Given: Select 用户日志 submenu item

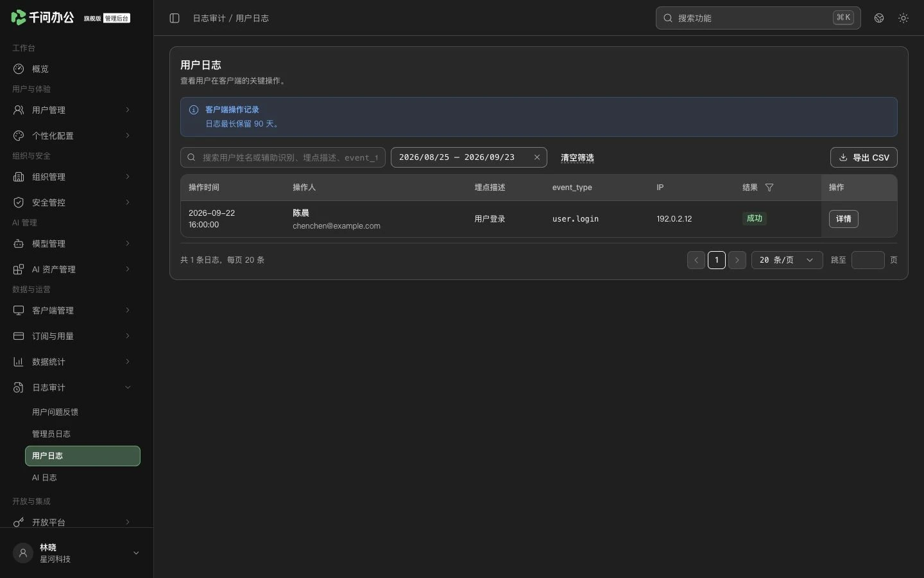Looking at the screenshot, I should coord(83,456).
